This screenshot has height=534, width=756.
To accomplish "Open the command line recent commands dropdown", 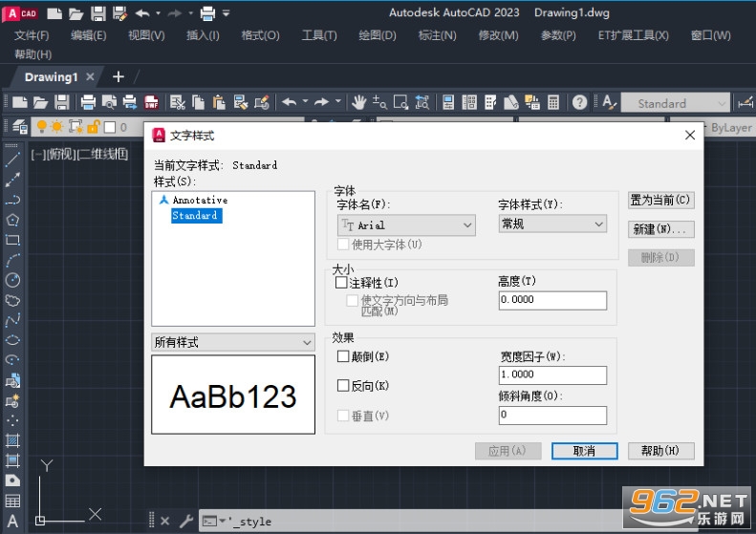I will (223, 521).
